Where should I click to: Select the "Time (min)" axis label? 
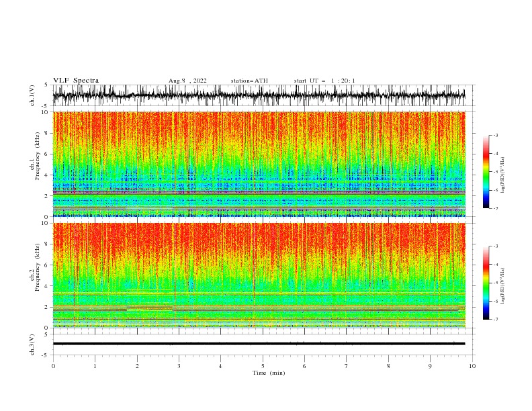pos(269,373)
